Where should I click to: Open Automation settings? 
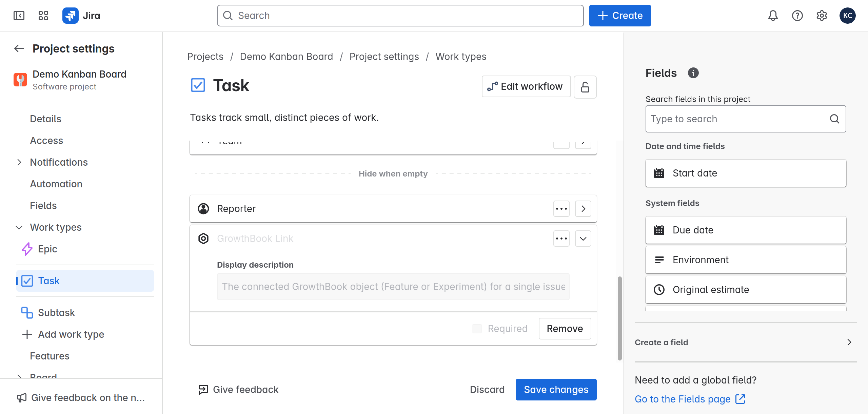pos(56,184)
